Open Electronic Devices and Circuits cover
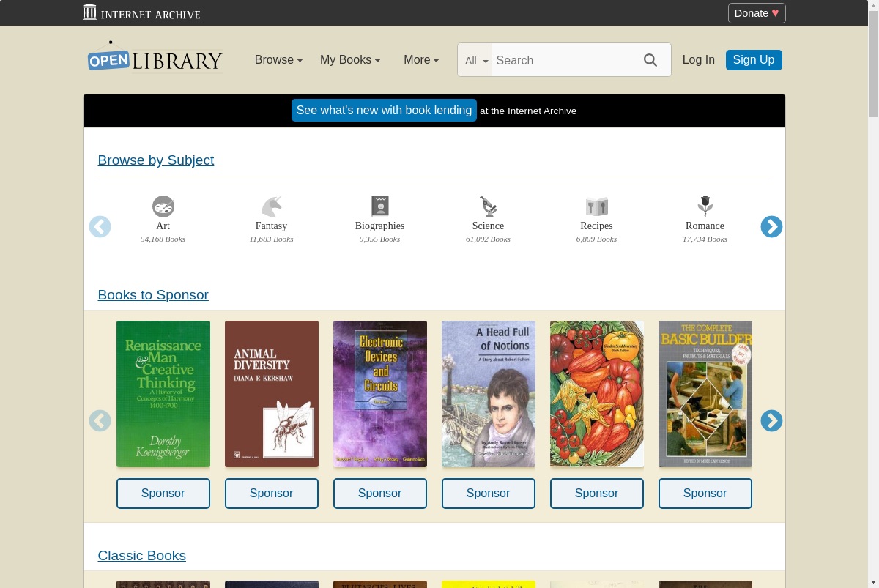 point(380,394)
